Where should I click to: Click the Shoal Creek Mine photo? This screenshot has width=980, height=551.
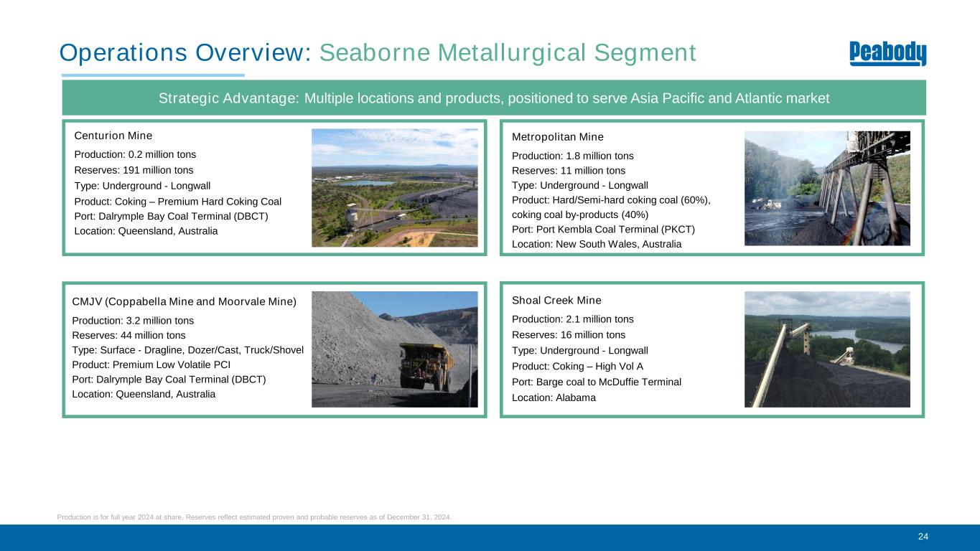coord(827,349)
